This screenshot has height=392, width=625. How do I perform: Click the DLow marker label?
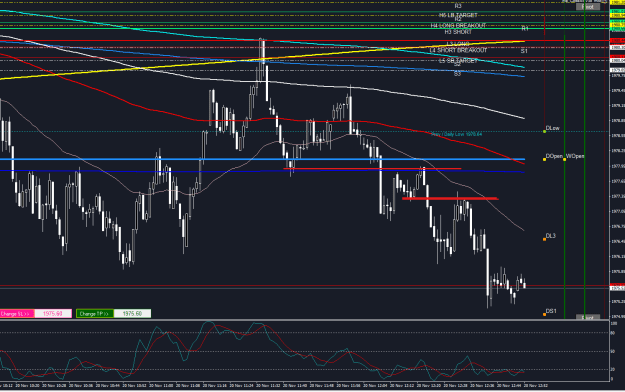coord(552,128)
